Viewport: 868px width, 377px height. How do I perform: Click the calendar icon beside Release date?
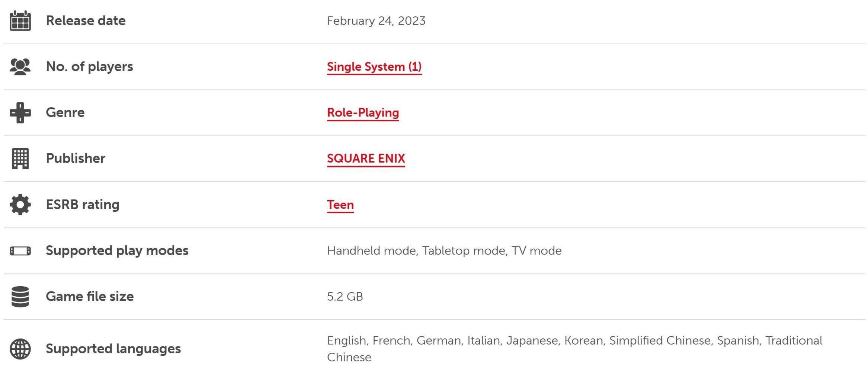20,21
